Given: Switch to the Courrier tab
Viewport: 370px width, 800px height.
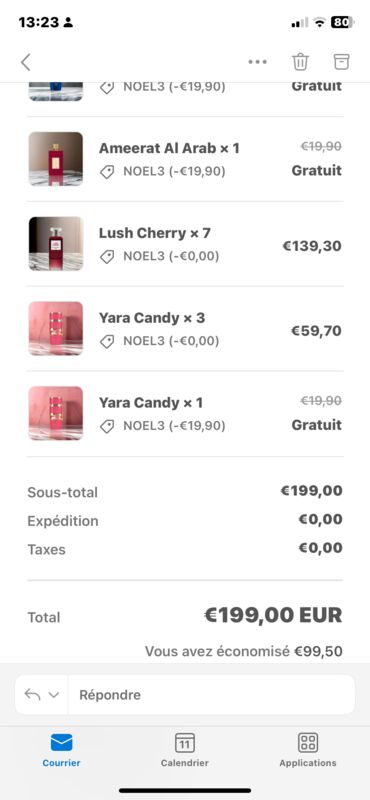Looking at the screenshot, I should coord(61,749).
